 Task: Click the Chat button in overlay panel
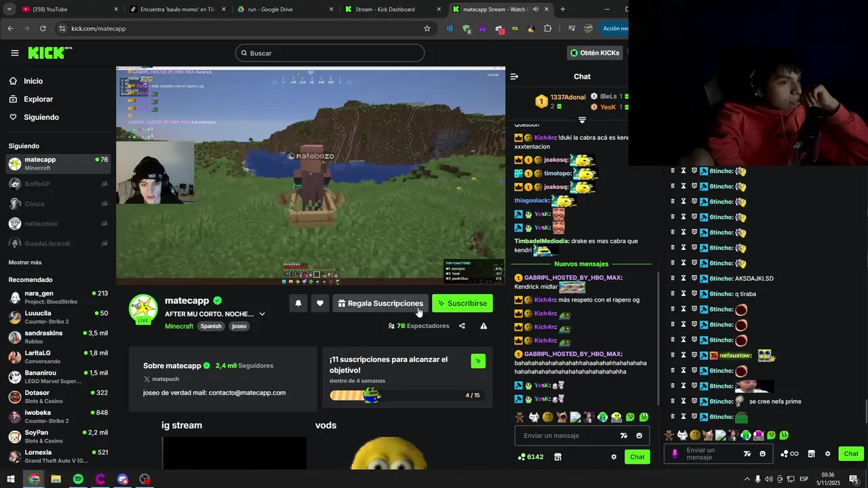pyautogui.click(x=851, y=453)
